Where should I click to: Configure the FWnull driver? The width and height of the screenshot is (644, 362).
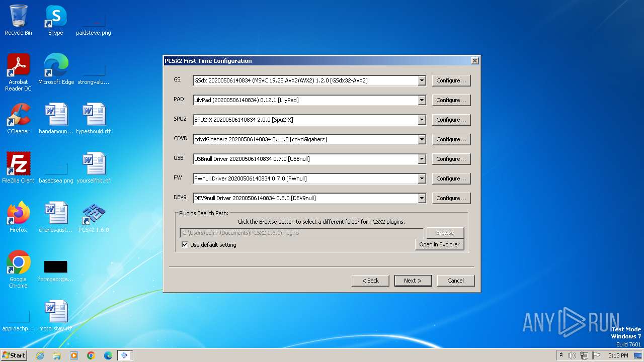click(x=451, y=178)
